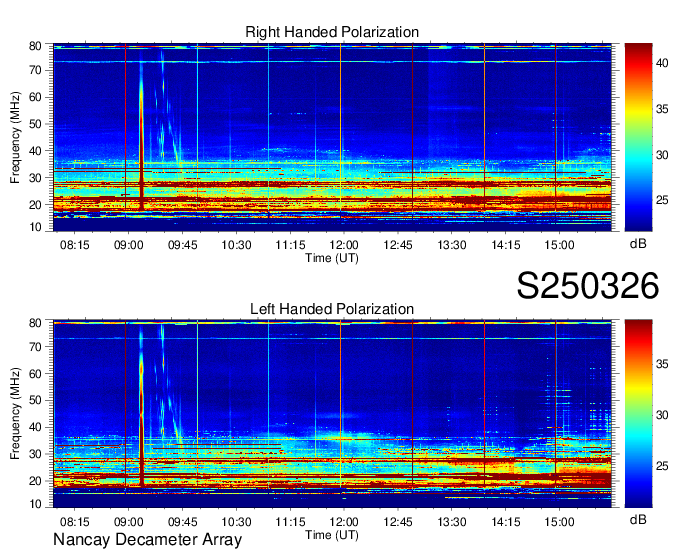Click the 30 MHz tick of Left Handed plot
This screenshot has width=680, height=552.
point(35,454)
